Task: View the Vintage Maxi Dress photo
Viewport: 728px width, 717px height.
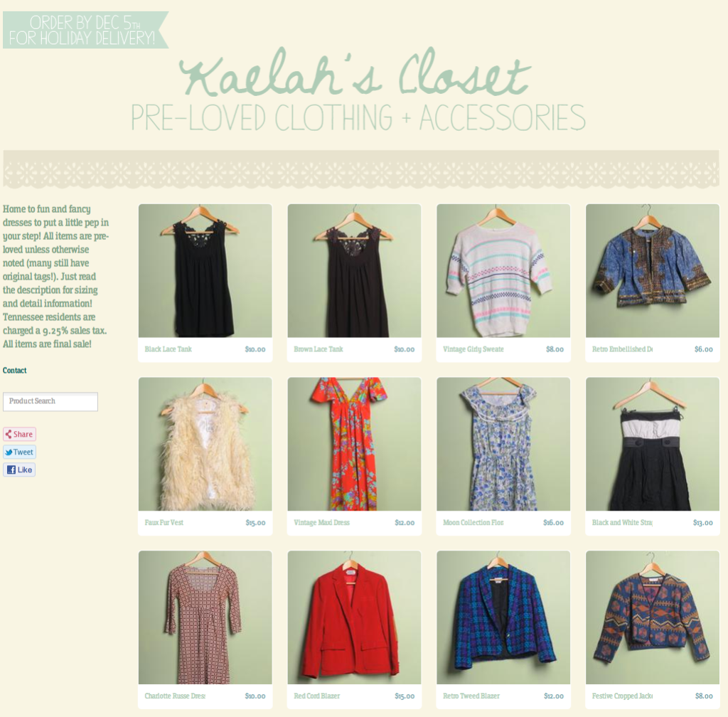Action: pyautogui.click(x=354, y=444)
